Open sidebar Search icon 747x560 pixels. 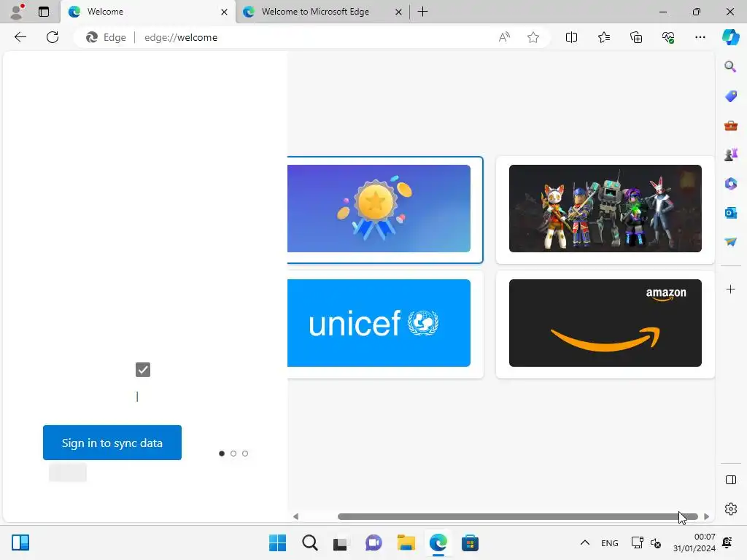point(730,66)
